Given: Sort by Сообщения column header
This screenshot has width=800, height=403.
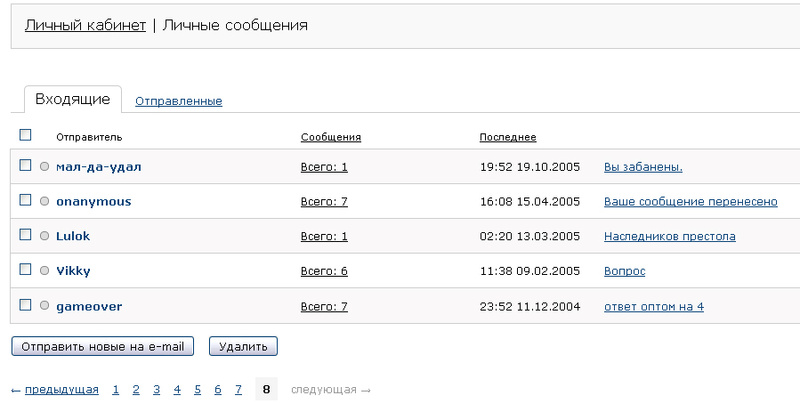Looking at the screenshot, I should click(330, 137).
